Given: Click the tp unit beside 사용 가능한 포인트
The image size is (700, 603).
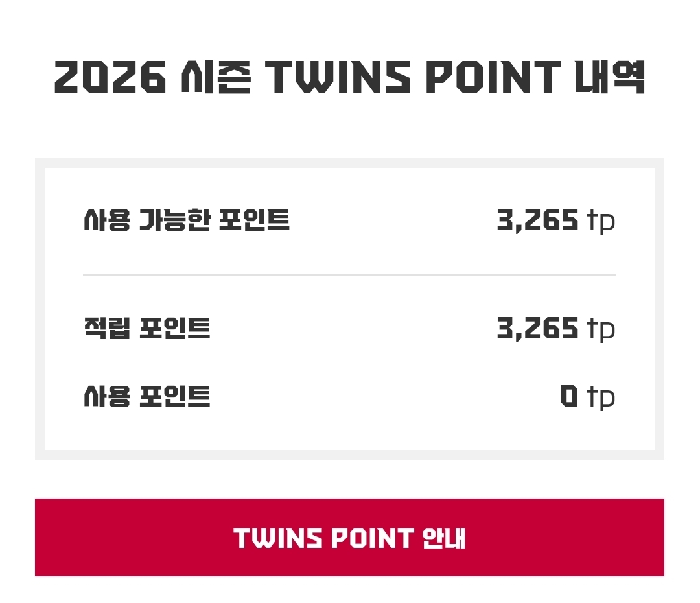Looking at the screenshot, I should [601, 222].
